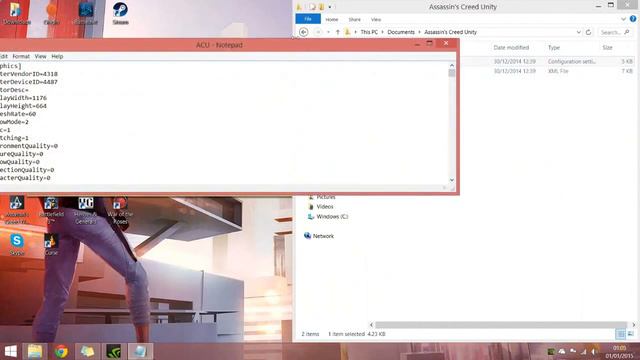
Task: Click Notepad vertical scrollbar down arrow
Action: [x=452, y=180]
